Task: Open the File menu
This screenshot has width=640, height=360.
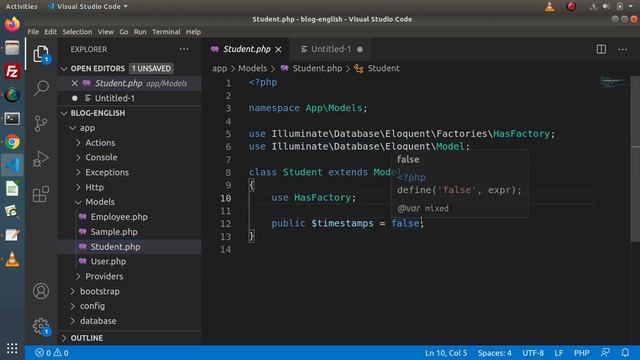Action: point(33,32)
